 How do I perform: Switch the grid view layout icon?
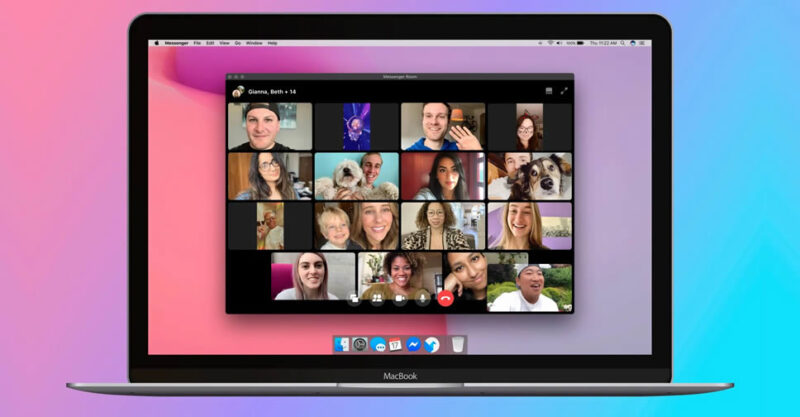548,91
